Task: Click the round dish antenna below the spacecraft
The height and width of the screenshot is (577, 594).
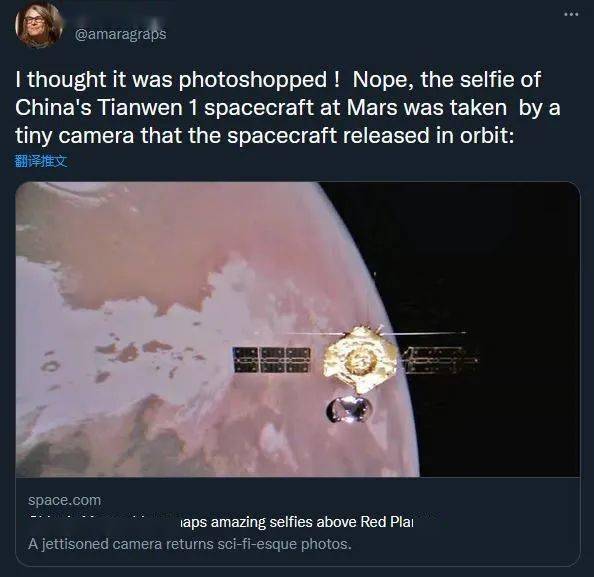Action: 349,409
